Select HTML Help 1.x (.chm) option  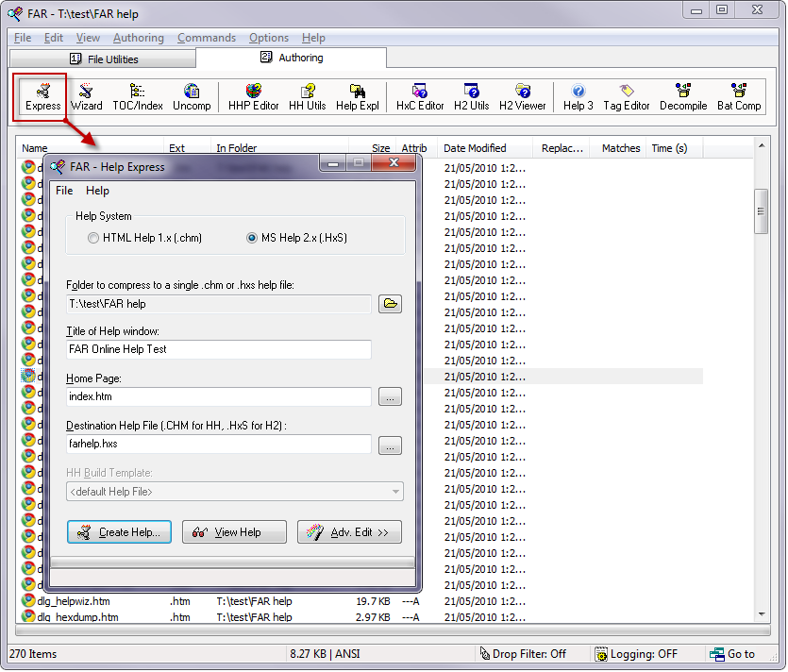[93, 238]
